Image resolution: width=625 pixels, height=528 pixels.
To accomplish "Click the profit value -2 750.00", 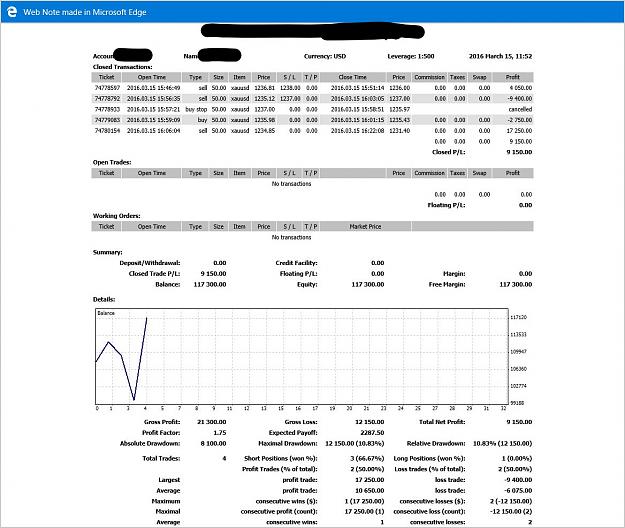I will click(519, 120).
